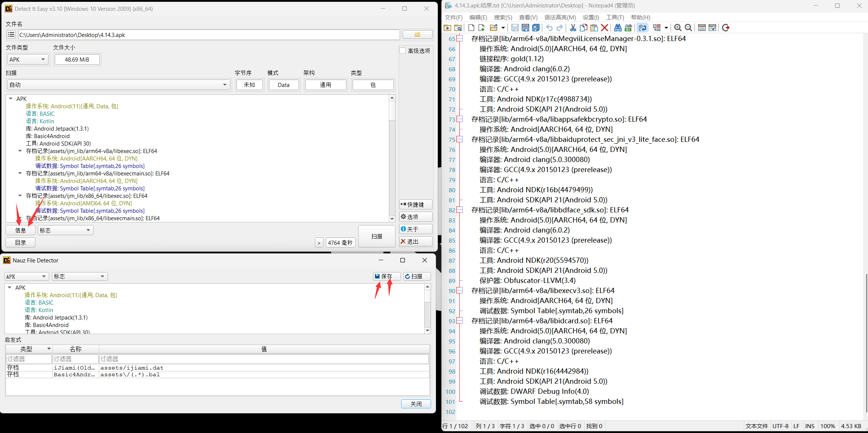Open the 标志 dropdown in Nauz File Detector
Image resolution: width=868 pixels, height=433 pixels.
(79, 276)
